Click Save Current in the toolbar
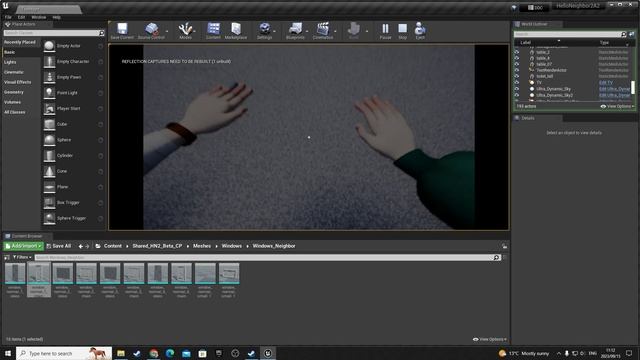Screen dimensions: 640x360 [x=122, y=31]
